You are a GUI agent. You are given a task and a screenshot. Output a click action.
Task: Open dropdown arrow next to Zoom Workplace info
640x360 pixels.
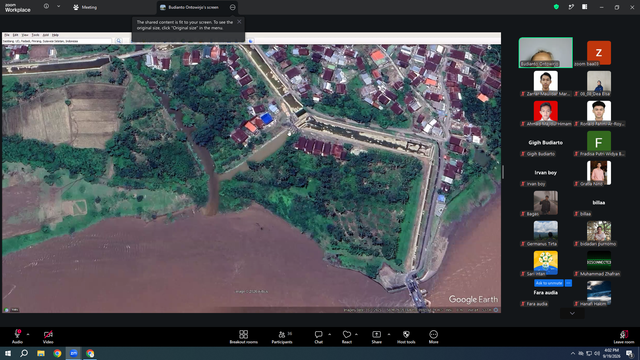click(58, 6)
